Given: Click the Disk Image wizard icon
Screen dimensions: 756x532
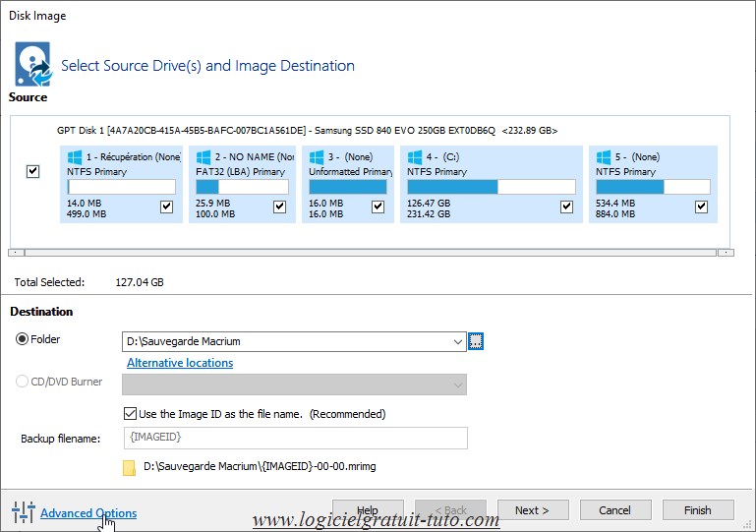Looking at the screenshot, I should [x=32, y=64].
